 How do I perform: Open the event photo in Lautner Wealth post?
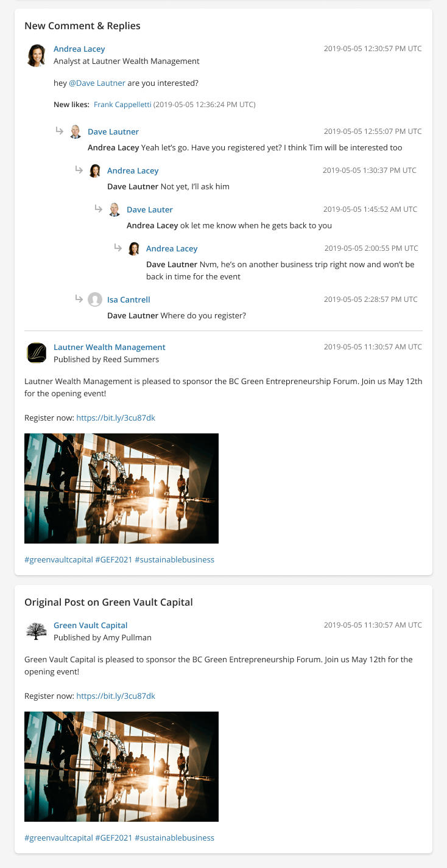tap(121, 488)
